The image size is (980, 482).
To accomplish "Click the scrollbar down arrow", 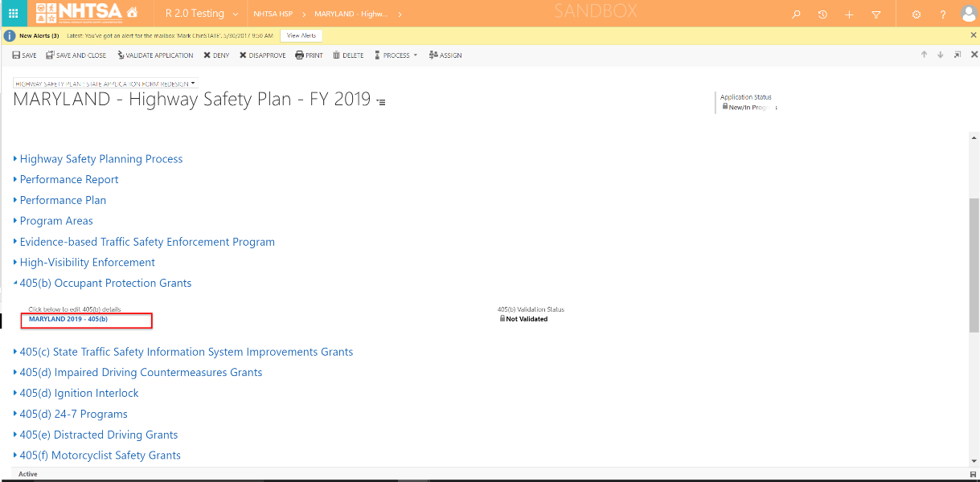I will click(974, 461).
